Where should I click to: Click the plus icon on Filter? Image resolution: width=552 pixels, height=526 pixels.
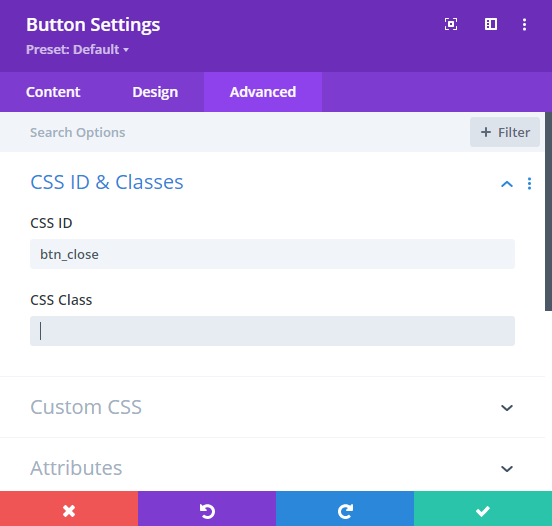pos(486,132)
